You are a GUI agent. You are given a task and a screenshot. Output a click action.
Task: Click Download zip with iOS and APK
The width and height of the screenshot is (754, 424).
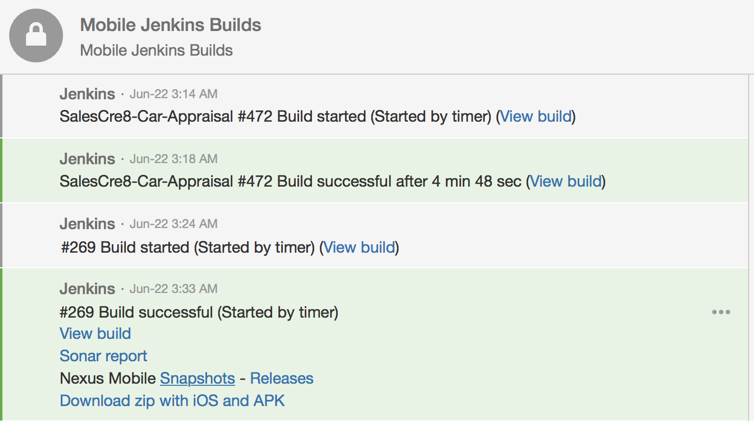click(172, 401)
